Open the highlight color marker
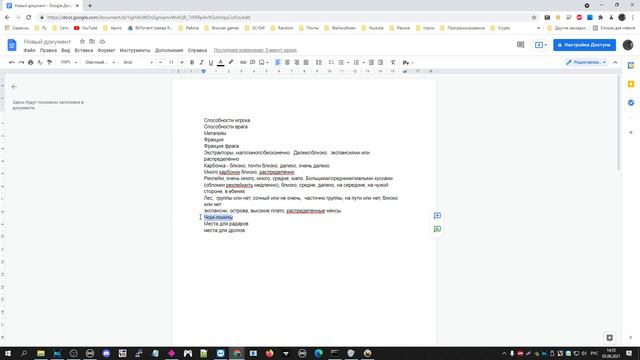 tap(231, 62)
